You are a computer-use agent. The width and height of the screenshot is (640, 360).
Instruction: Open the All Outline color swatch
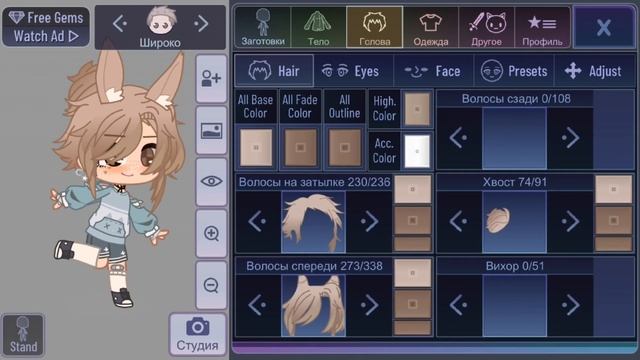click(x=345, y=147)
